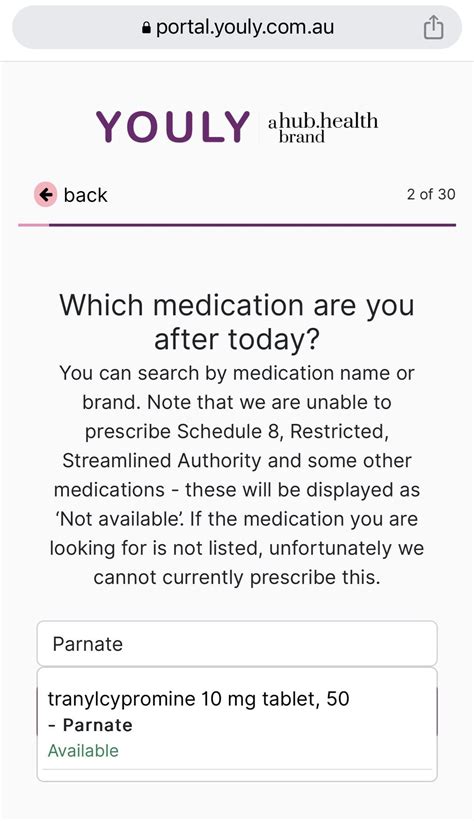Click the padlock security icon
The image size is (474, 821).
147,27
